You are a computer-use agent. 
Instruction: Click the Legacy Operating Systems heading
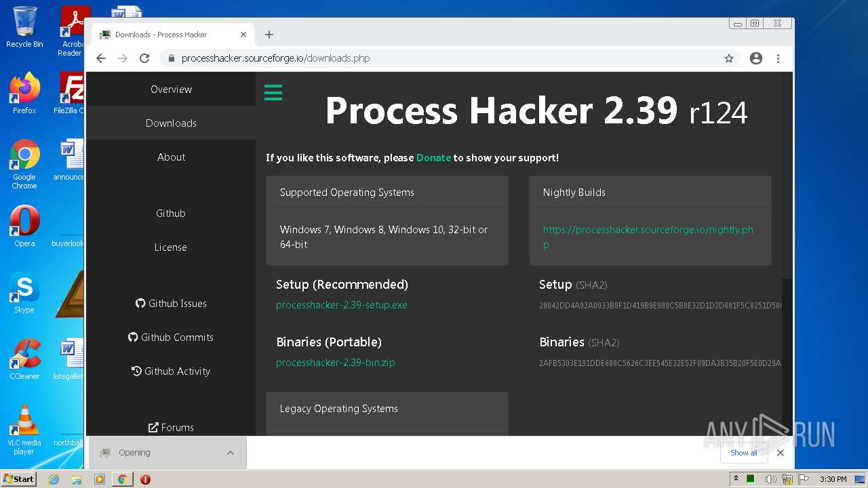coord(339,409)
